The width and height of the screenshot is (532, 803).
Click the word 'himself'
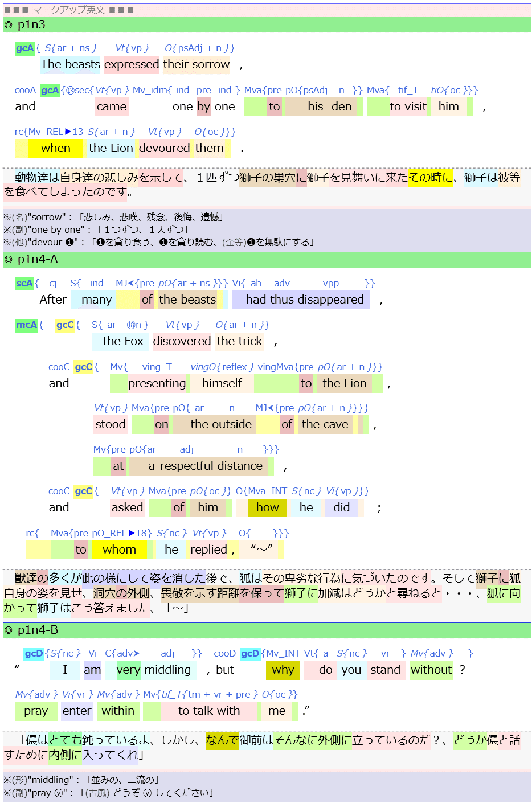222,383
